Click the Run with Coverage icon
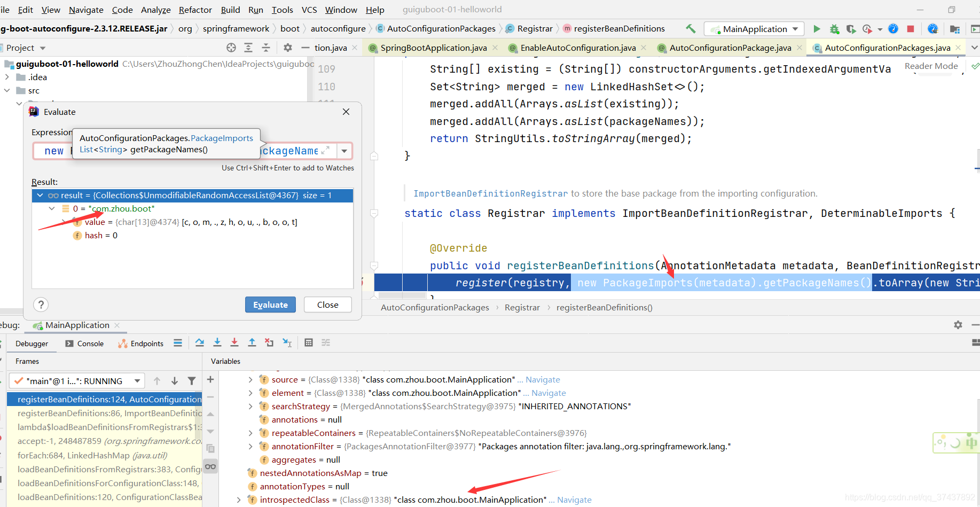Screen dimensions: 980x507 [x=851, y=29]
